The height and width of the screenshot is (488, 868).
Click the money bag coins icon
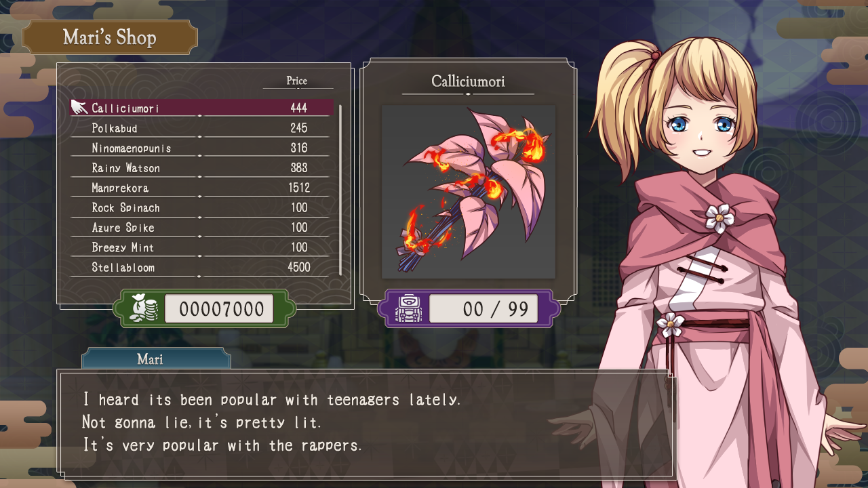(144, 309)
